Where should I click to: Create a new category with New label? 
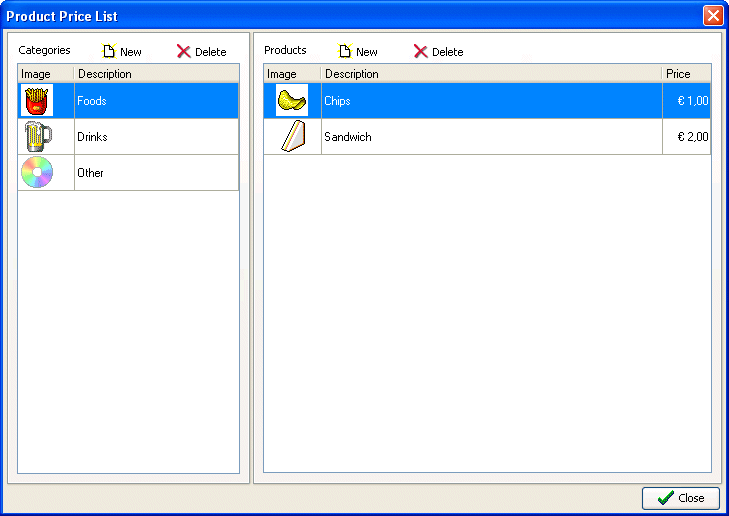131,52
